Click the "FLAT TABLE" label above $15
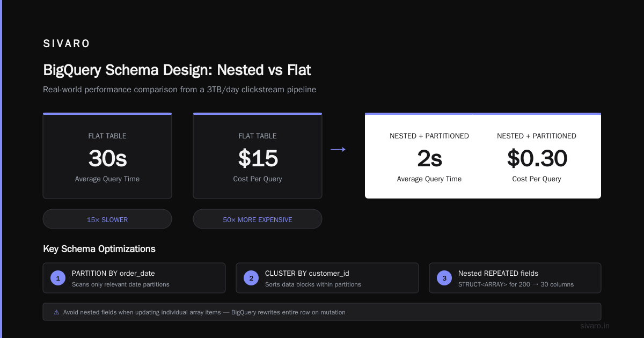 point(258,136)
